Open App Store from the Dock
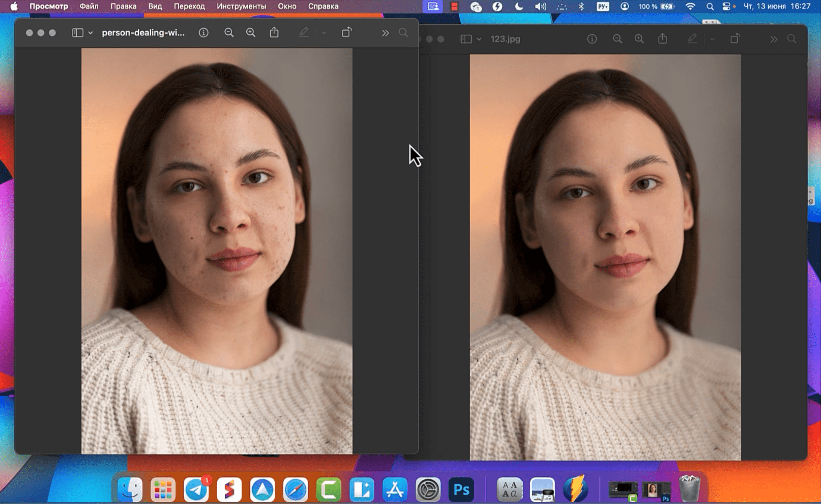The width and height of the screenshot is (821, 504). pos(395,489)
